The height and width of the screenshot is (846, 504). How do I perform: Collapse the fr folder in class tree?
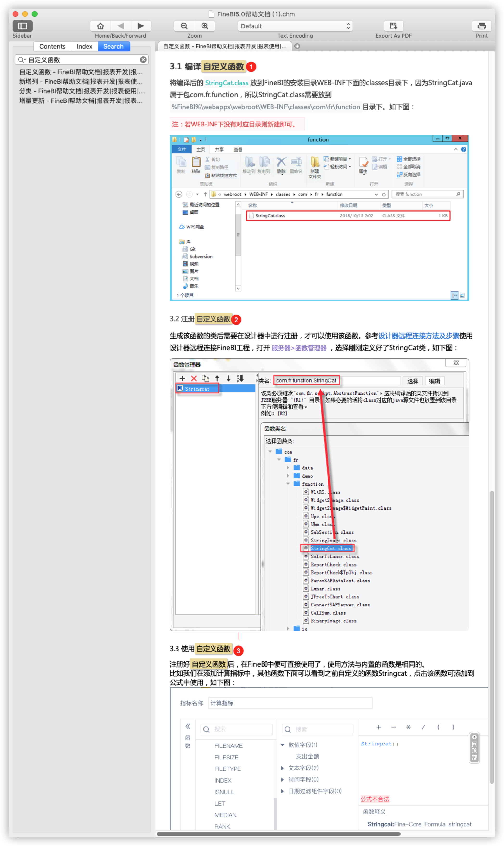click(x=279, y=460)
